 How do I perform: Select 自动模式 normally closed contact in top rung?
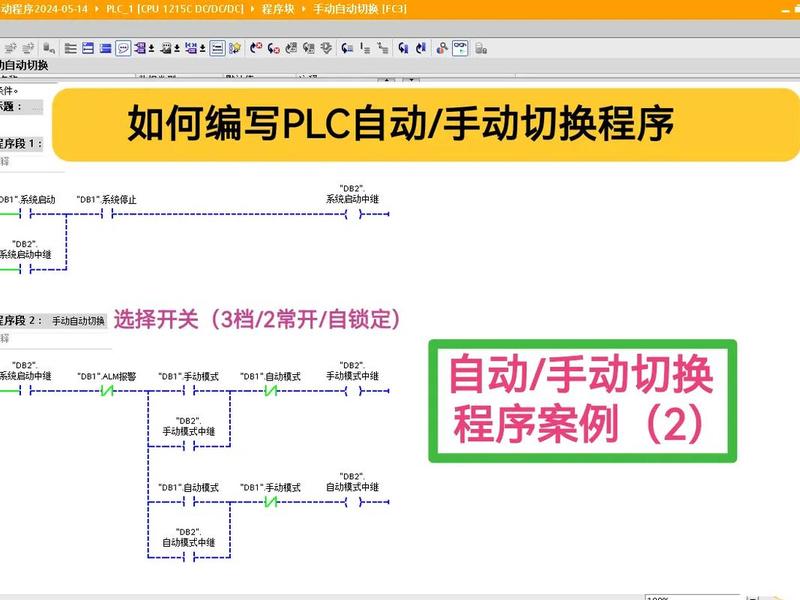coord(270,391)
